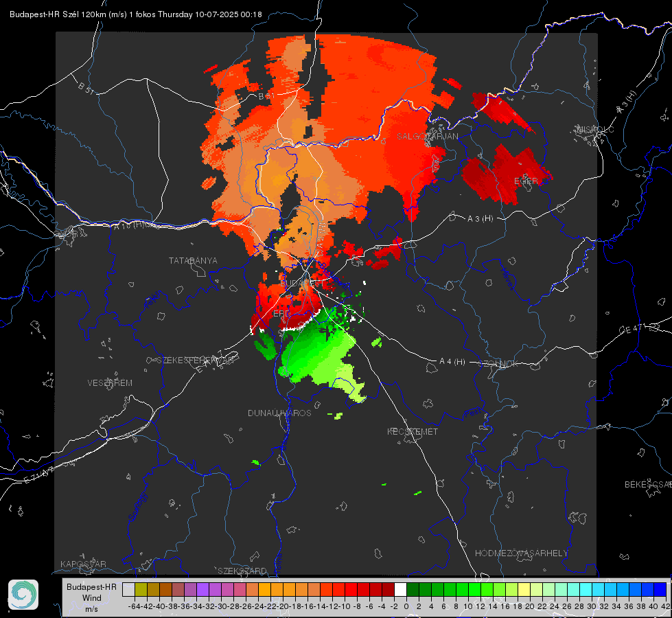The height and width of the screenshot is (618, 672).
Task: Click the MISKOLC city label
Action: click(595, 129)
